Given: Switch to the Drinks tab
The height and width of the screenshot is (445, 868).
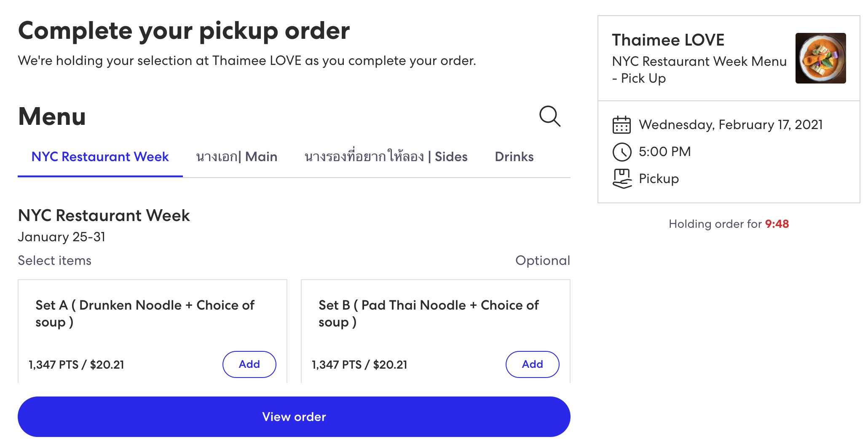Looking at the screenshot, I should pos(514,156).
